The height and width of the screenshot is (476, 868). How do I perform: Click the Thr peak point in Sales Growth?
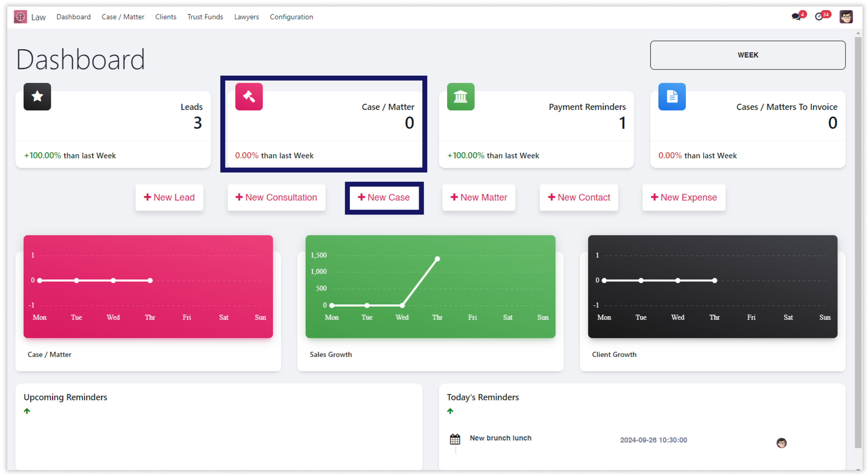pyautogui.click(x=437, y=259)
